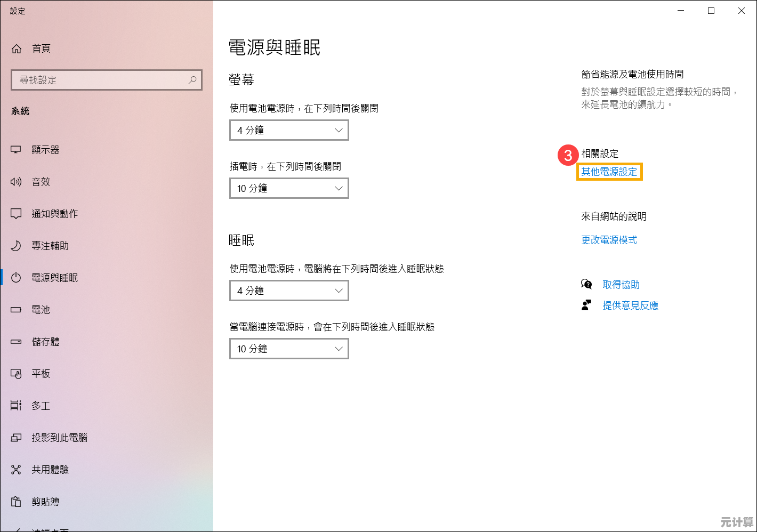The height and width of the screenshot is (532, 757).
Task: Click the 多工 multitasking icon
Action: point(16,406)
